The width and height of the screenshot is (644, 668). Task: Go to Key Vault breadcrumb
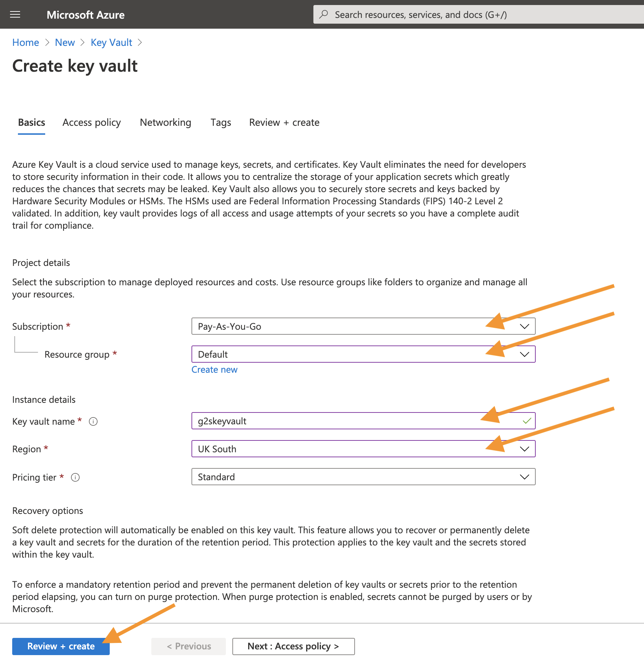(112, 42)
